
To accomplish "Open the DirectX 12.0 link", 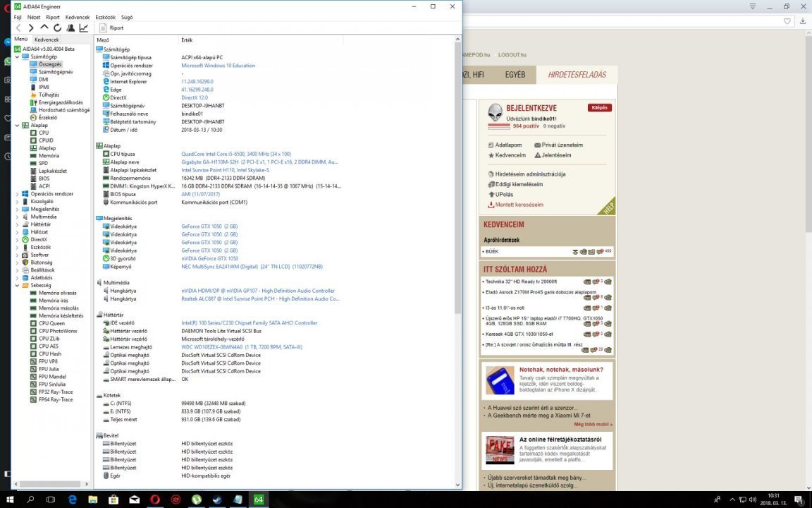I will 195,97.
